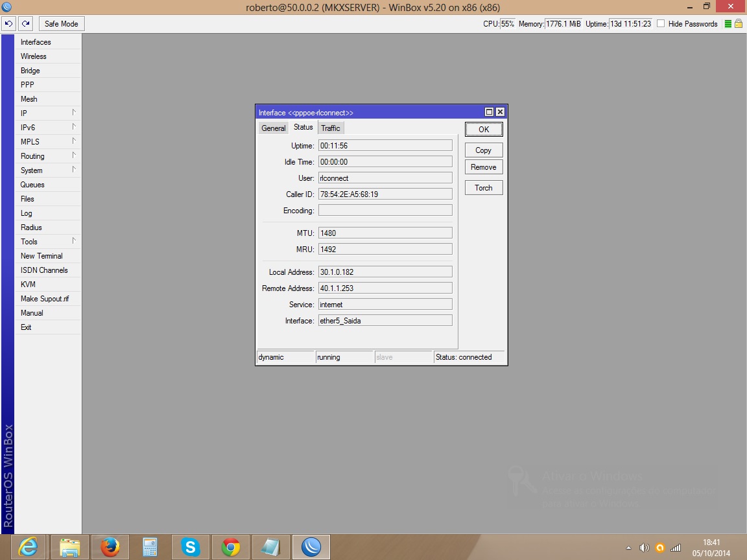Open ISDN Channels menu item
The width and height of the screenshot is (747, 560).
pos(47,270)
